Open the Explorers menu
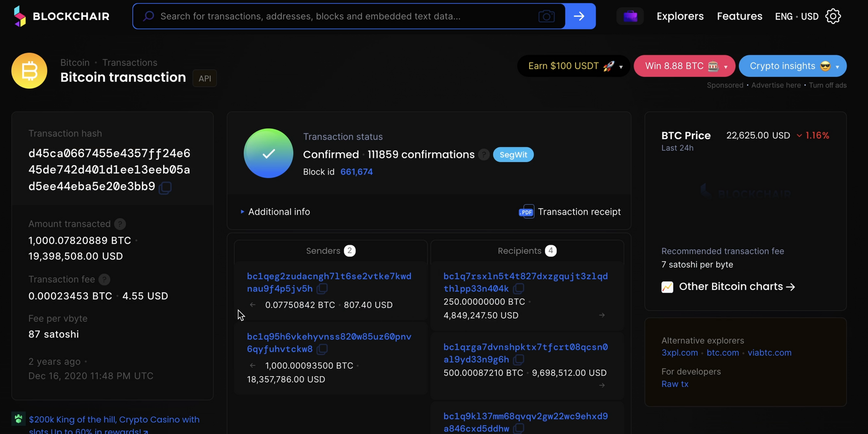This screenshot has height=434, width=868. click(680, 16)
